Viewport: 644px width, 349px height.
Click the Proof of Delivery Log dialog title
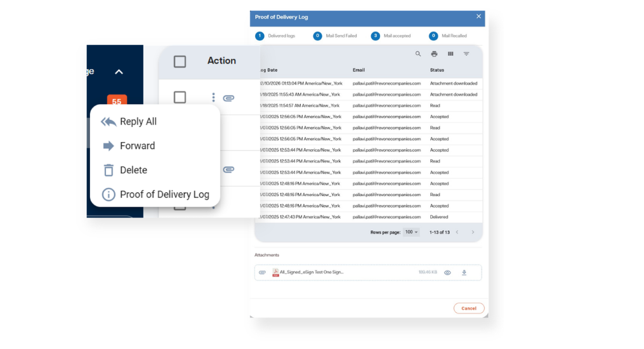point(281,17)
